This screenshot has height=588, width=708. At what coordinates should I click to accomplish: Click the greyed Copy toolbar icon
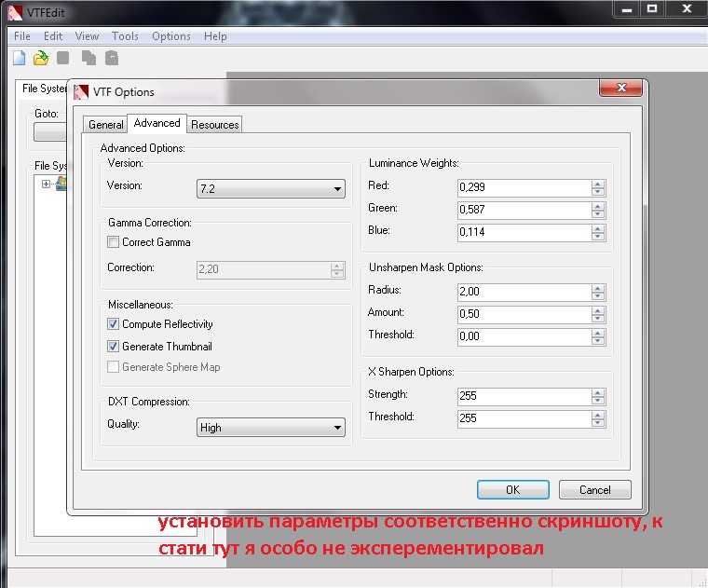(x=88, y=59)
